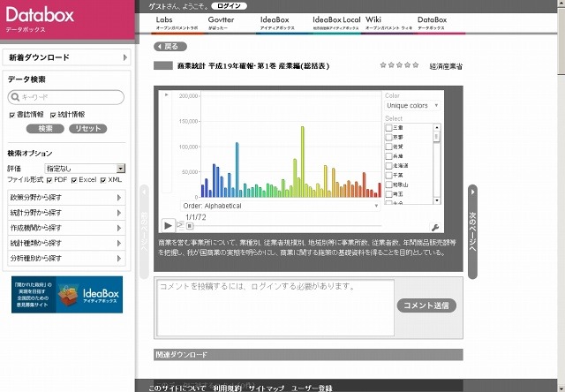Uncheck the PDF file format checkbox
The width and height of the screenshot is (565, 392).
point(49,180)
